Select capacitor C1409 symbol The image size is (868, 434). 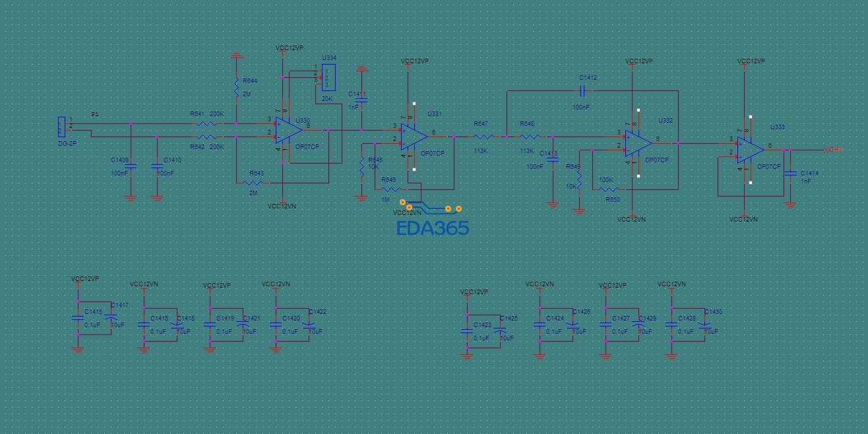[131, 166]
